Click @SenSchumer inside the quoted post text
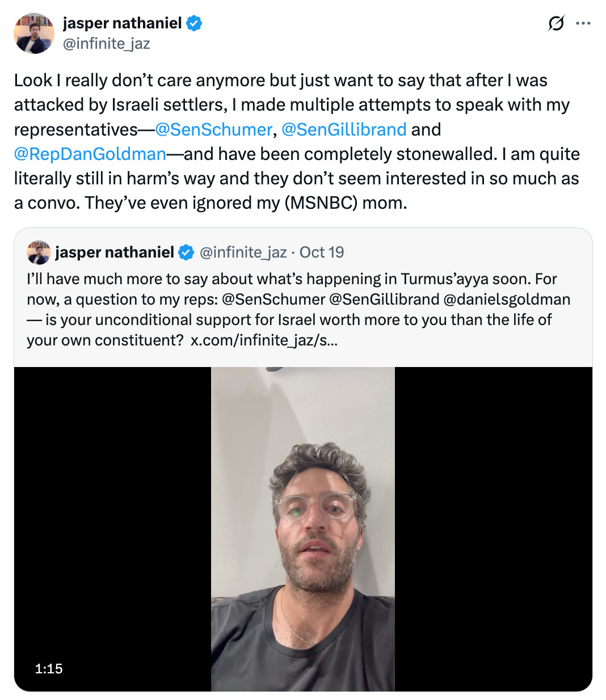 (x=273, y=300)
